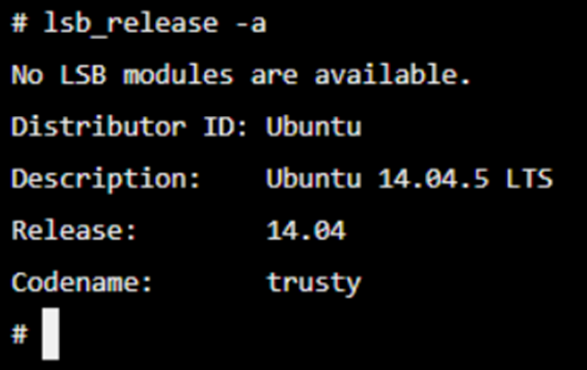Click the 'trusty' codename value
This screenshot has height=370, width=587.
[x=314, y=283]
